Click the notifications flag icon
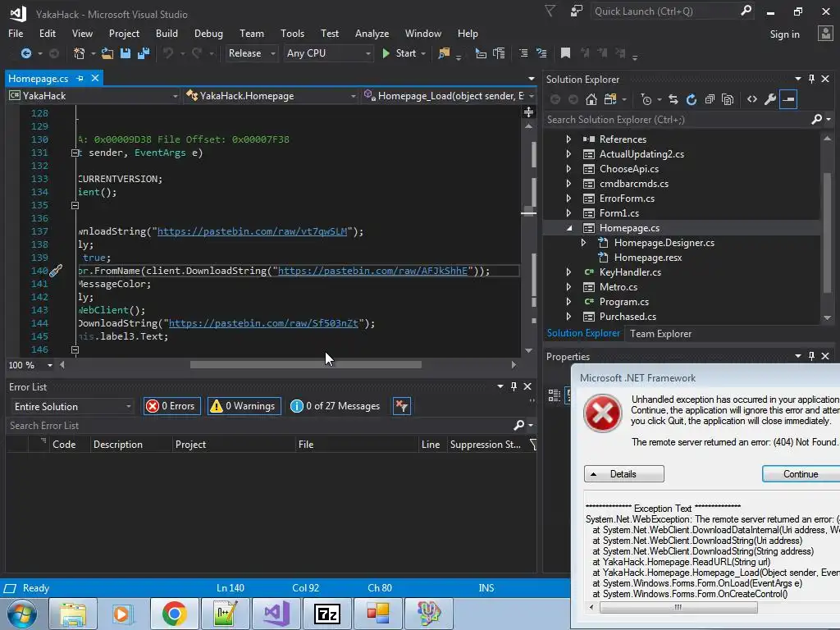The image size is (840, 630). [550, 11]
